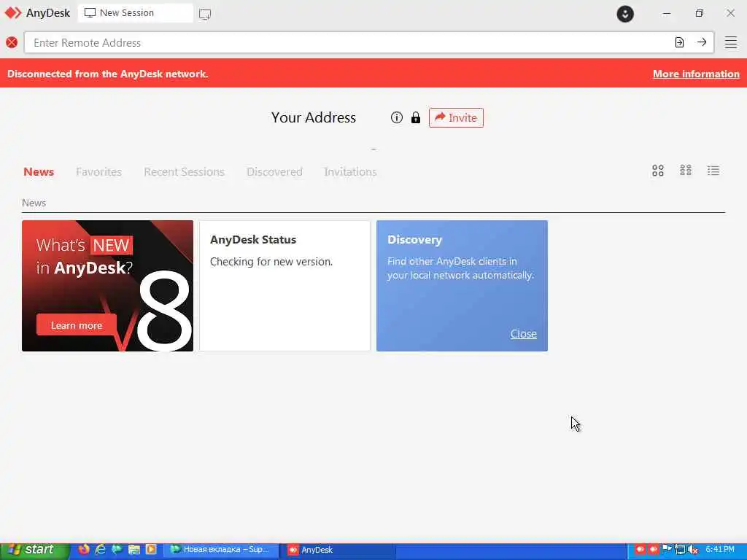The height and width of the screenshot is (560, 747).
Task: Click the Disconnected from the AnyDesk network message
Action: click(108, 74)
